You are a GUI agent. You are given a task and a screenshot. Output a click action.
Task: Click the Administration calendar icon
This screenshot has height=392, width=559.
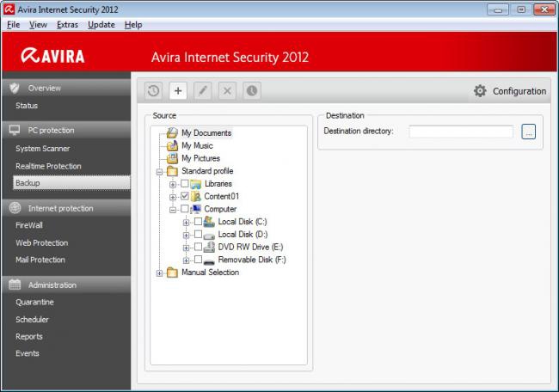pos(15,285)
